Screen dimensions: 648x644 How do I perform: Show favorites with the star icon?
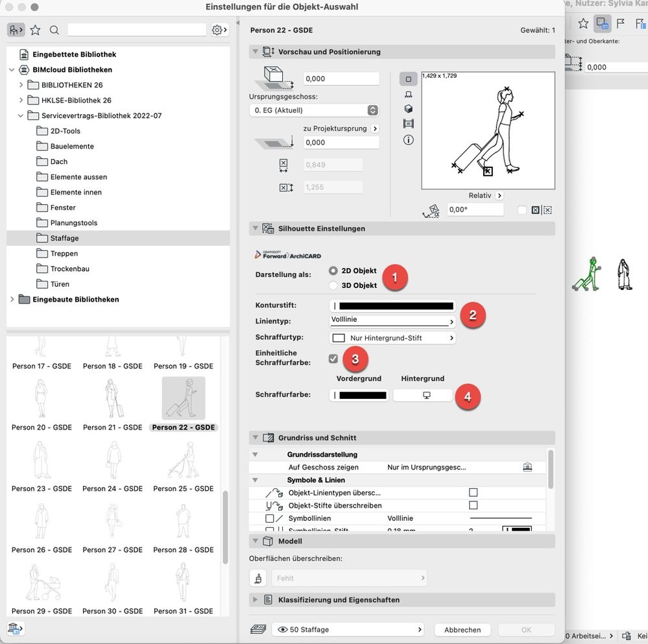point(36,30)
